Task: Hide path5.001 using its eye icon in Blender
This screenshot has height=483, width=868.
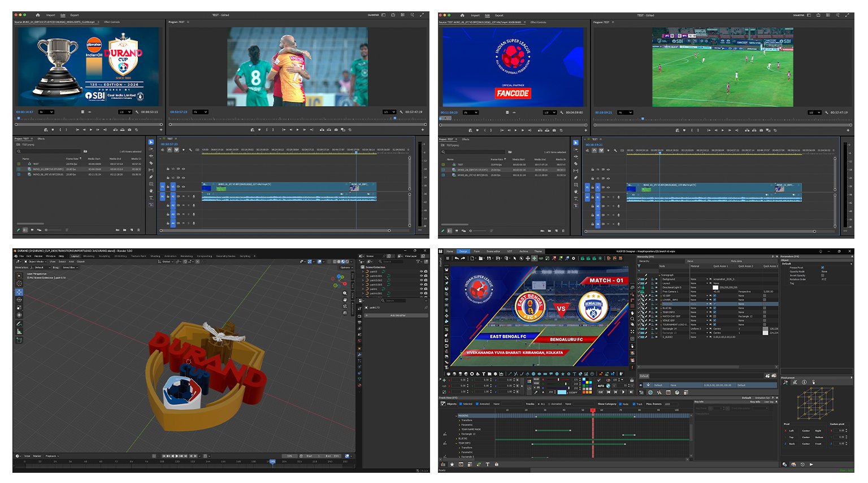Action: 421,276
